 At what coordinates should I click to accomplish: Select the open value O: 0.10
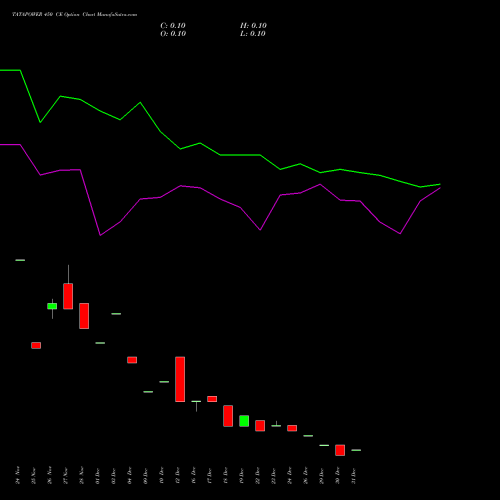pyautogui.click(x=173, y=34)
